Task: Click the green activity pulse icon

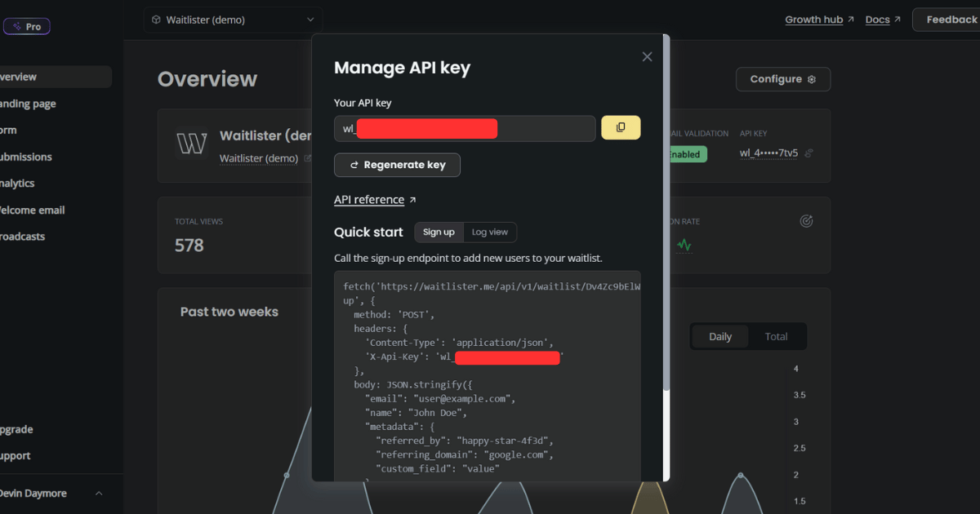Action: tap(684, 245)
